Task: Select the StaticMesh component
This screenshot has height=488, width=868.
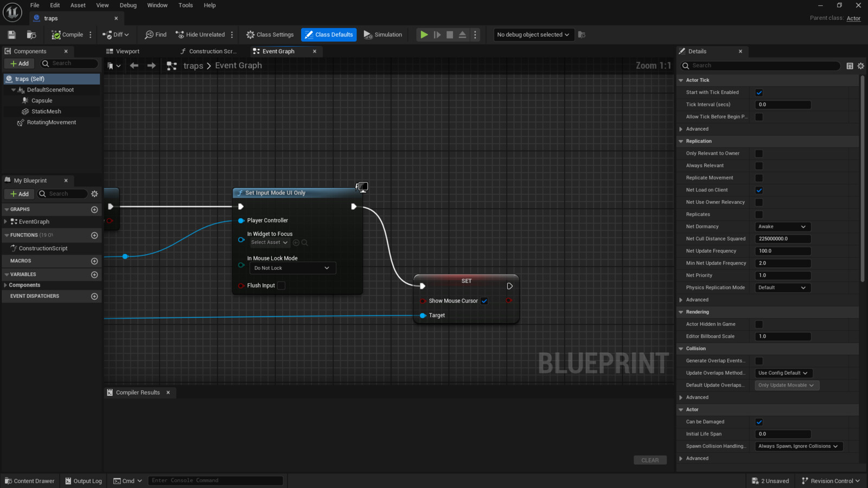Action: [x=46, y=112]
